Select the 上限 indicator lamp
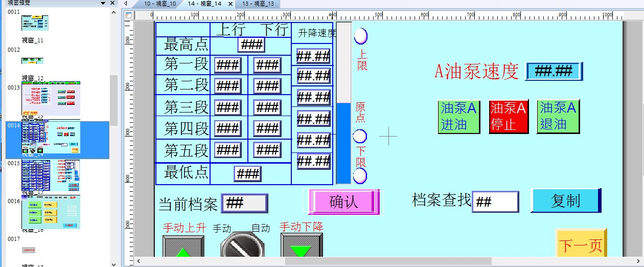The width and height of the screenshot is (644, 267). pos(361,36)
